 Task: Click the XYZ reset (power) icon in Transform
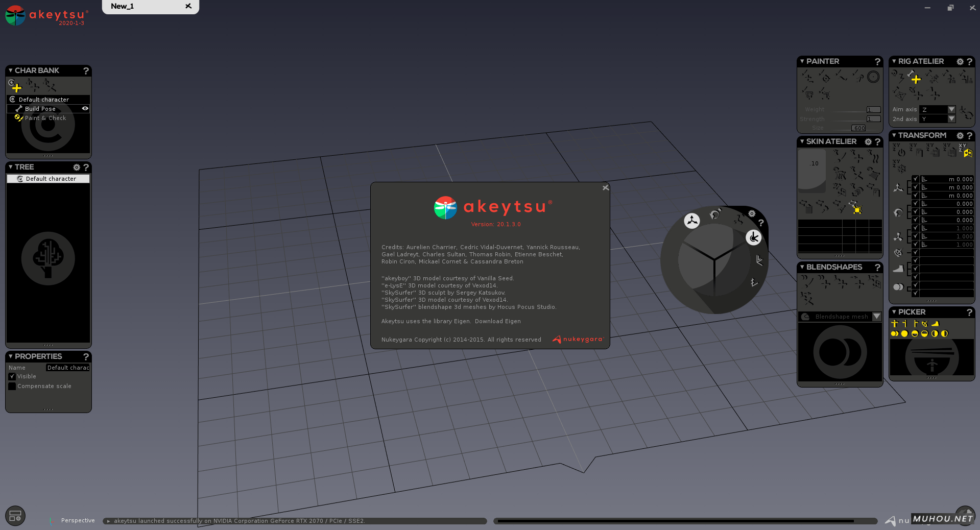coord(899,150)
